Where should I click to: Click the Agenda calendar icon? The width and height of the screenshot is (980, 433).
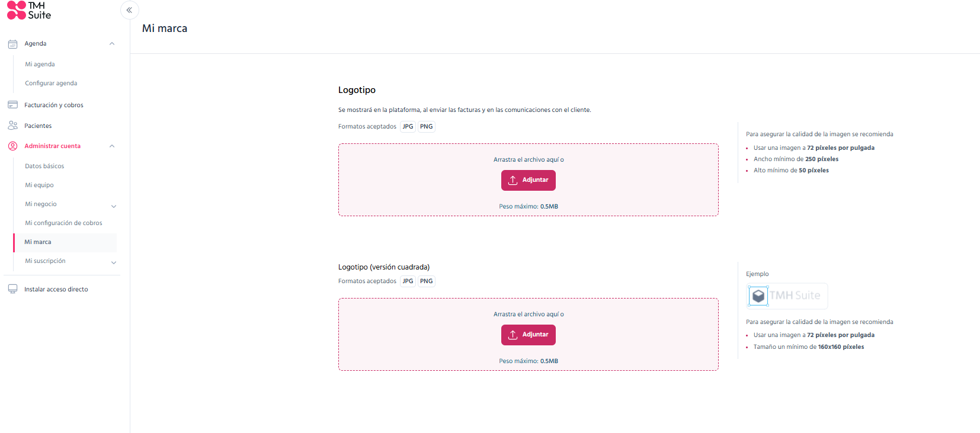(x=12, y=44)
